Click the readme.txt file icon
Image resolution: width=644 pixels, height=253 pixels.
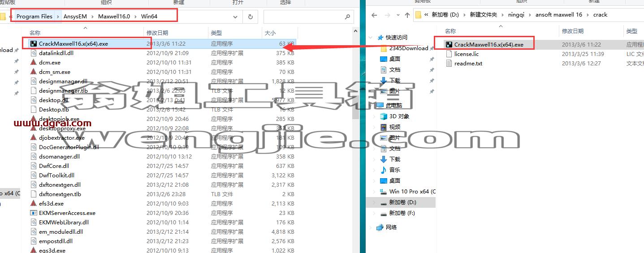449,63
